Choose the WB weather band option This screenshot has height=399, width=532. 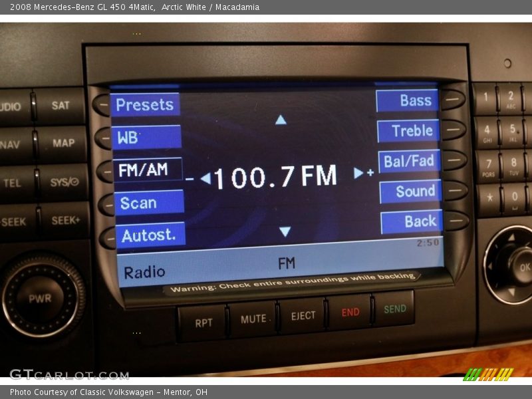(x=146, y=137)
